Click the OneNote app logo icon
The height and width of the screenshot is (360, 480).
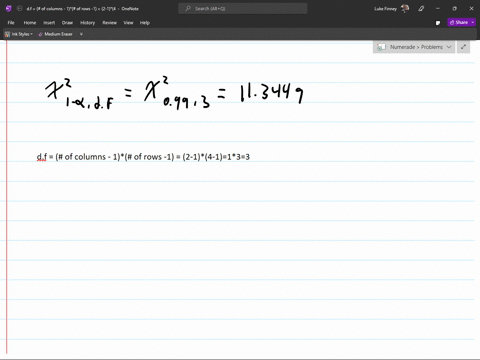click(9, 9)
